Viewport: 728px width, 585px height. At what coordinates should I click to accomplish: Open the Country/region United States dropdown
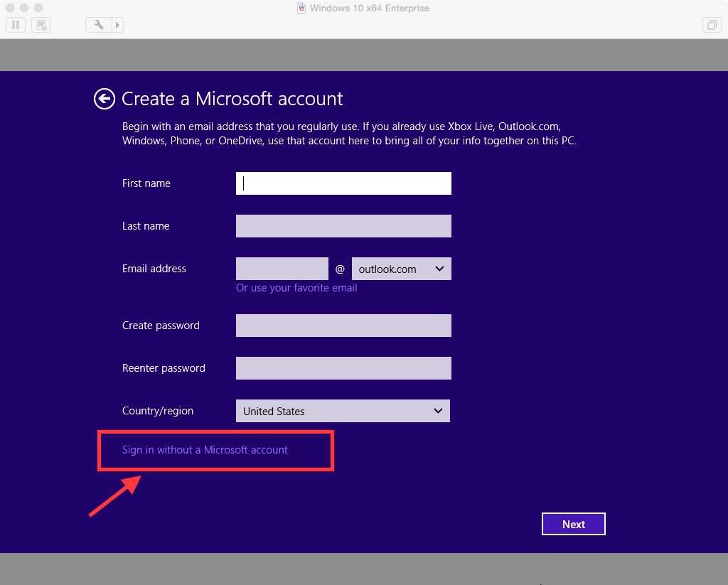click(x=343, y=411)
